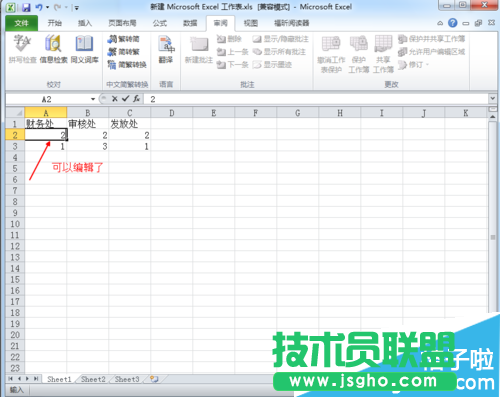Click 简转繁 simplified-to-traditional button
Screen dimensions: 500x397
[123, 52]
